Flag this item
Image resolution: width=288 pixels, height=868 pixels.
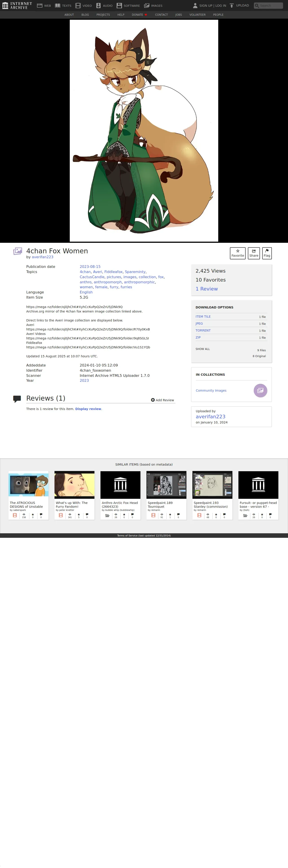pyautogui.click(x=267, y=253)
